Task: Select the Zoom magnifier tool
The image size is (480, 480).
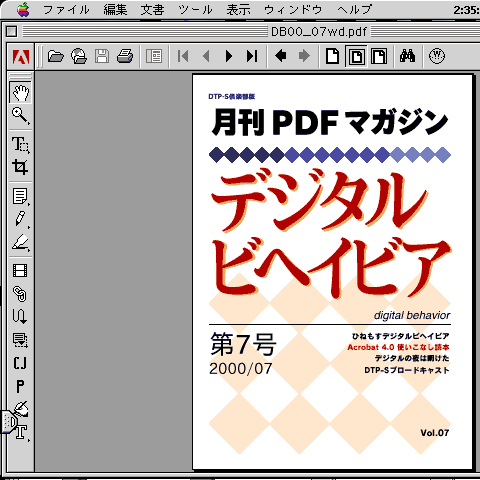Action: coord(20,115)
